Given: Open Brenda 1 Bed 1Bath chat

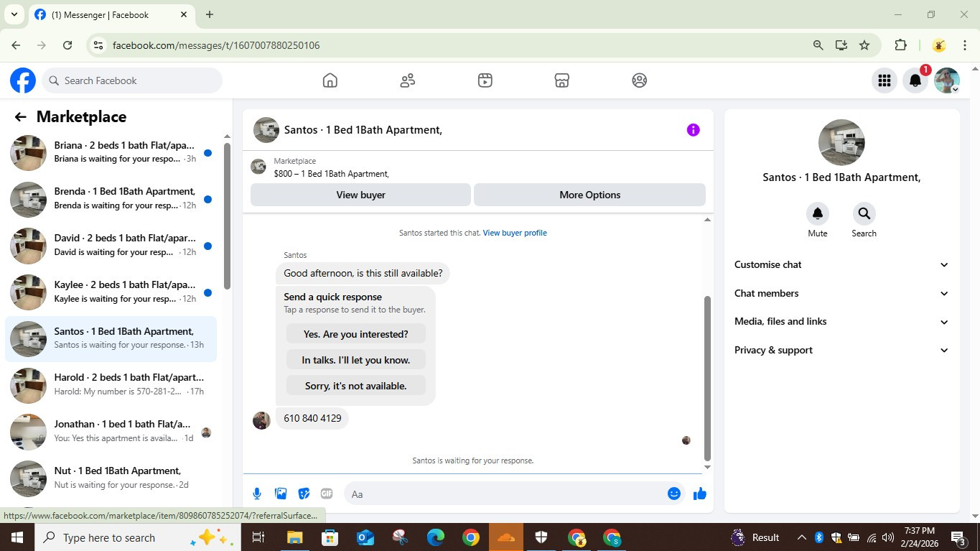Looking at the screenshot, I should (x=111, y=199).
